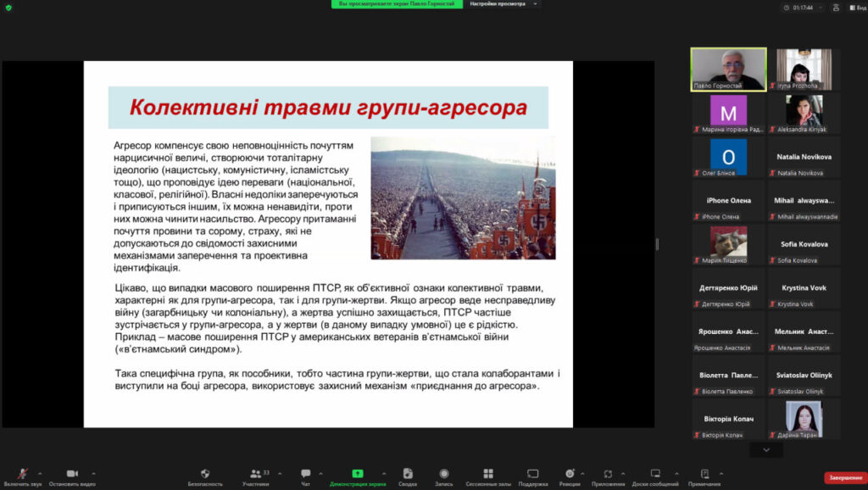The width and height of the screenshot is (868, 490).
Task: Unmute microphone with Включить звук icon
Action: click(23, 474)
